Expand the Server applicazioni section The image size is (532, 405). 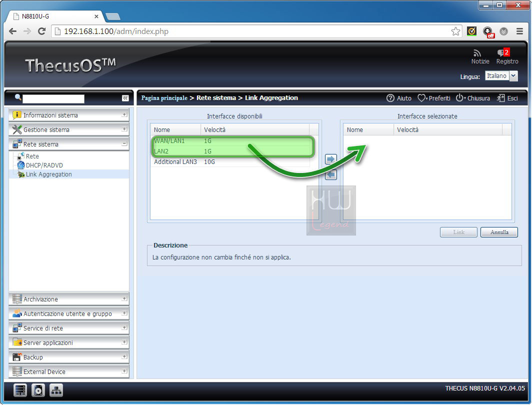coord(124,342)
